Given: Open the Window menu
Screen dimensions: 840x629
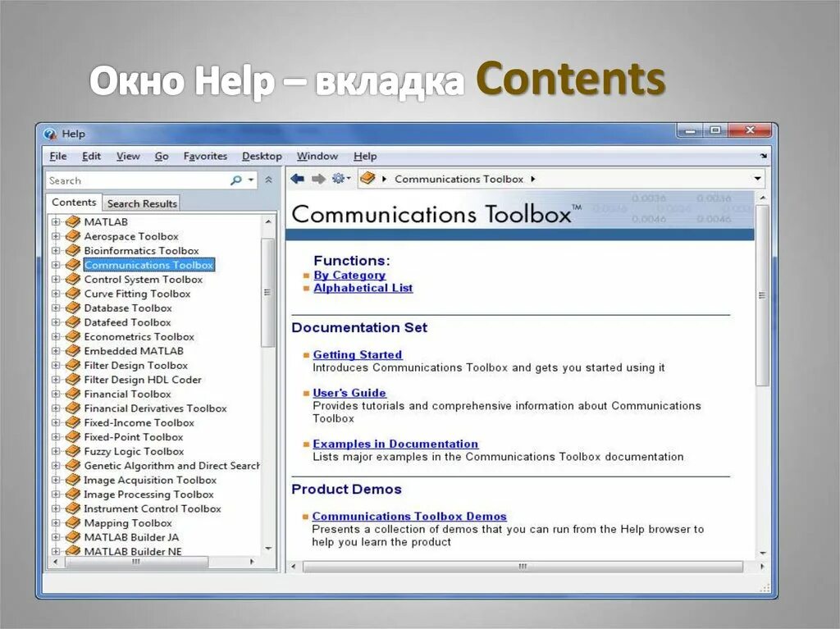Looking at the screenshot, I should pos(317,157).
